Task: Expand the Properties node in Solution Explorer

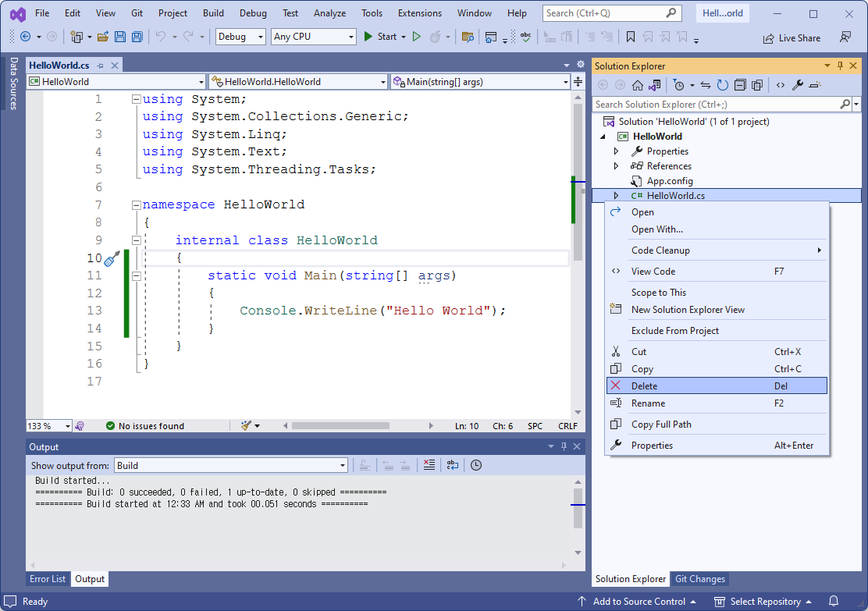Action: pos(616,151)
